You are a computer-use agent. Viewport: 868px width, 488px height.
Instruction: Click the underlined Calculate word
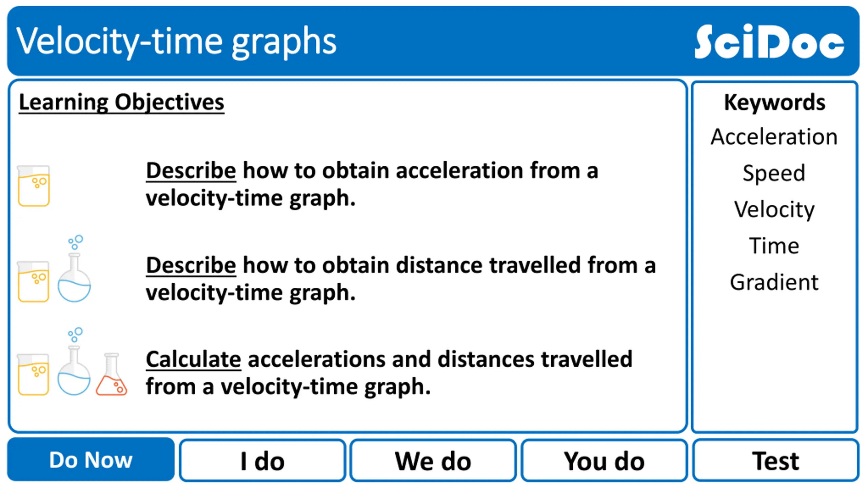pyautogui.click(x=193, y=359)
